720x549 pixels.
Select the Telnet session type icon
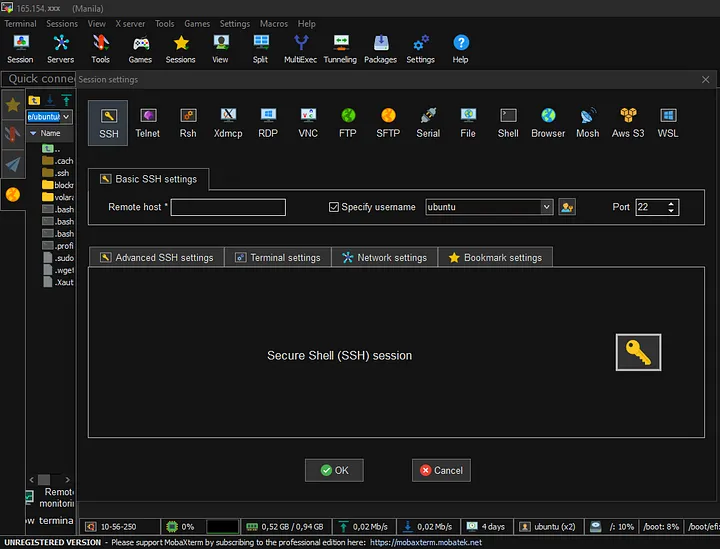(x=148, y=122)
